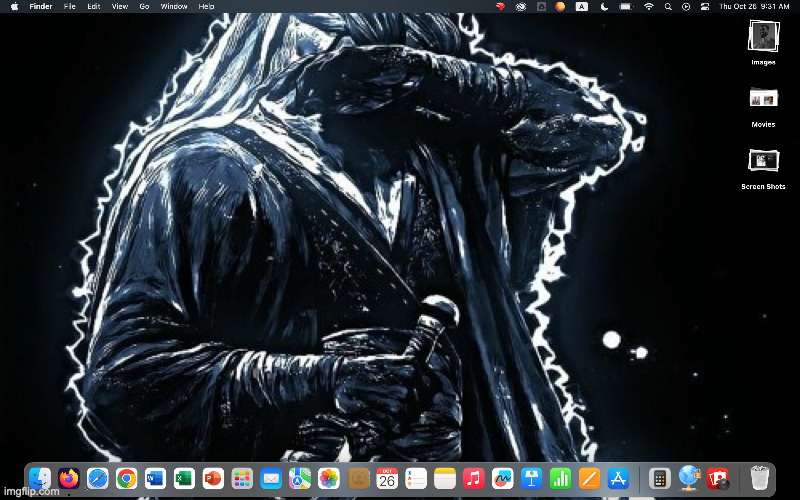Screen dimensions: 800x500
Task: Open the Edit menu
Action: click(x=94, y=7)
